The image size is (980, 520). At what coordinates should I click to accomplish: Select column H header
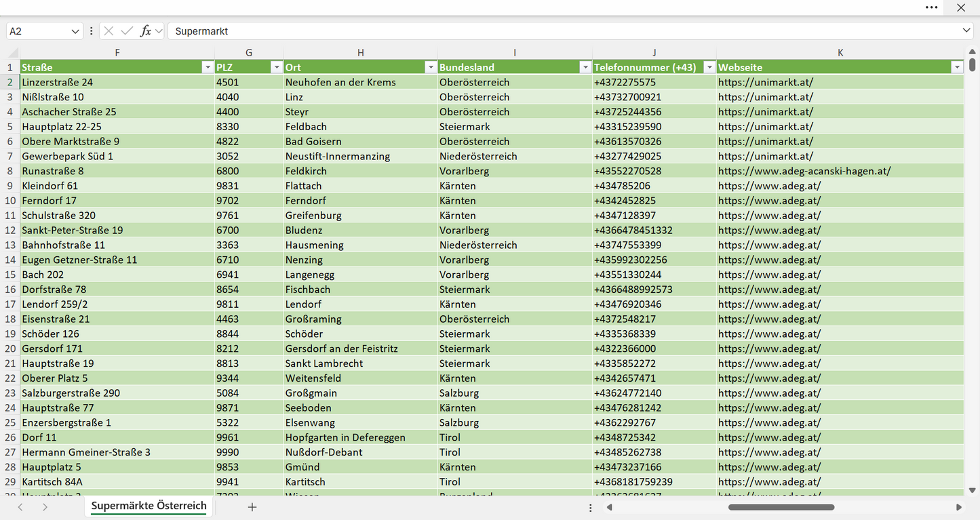point(361,53)
